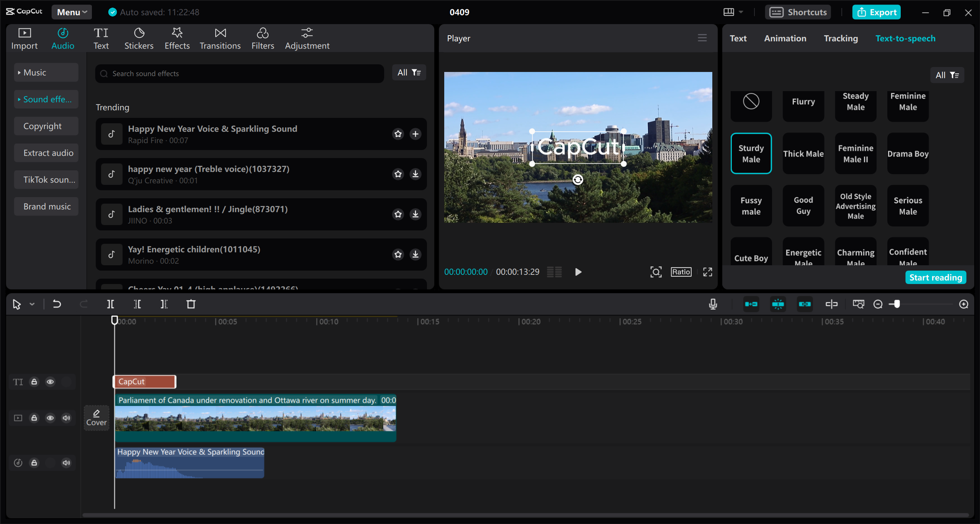
Task: Select the Record voiceover microphone icon
Action: click(713, 304)
